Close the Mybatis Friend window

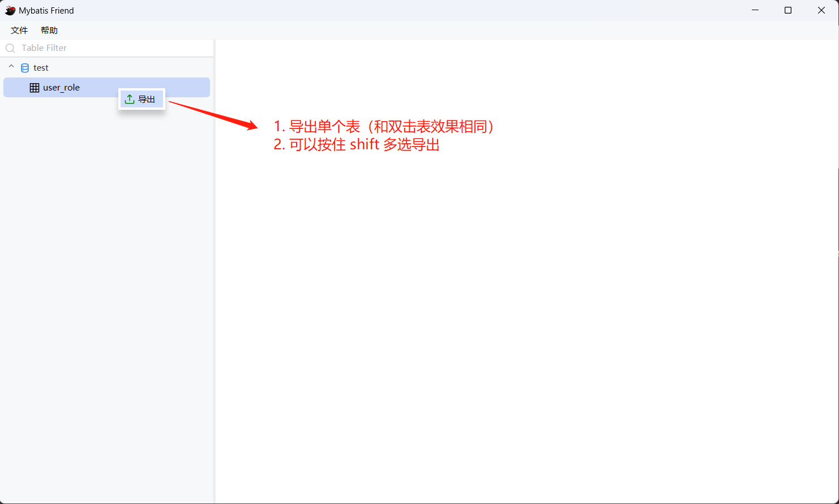tap(821, 10)
